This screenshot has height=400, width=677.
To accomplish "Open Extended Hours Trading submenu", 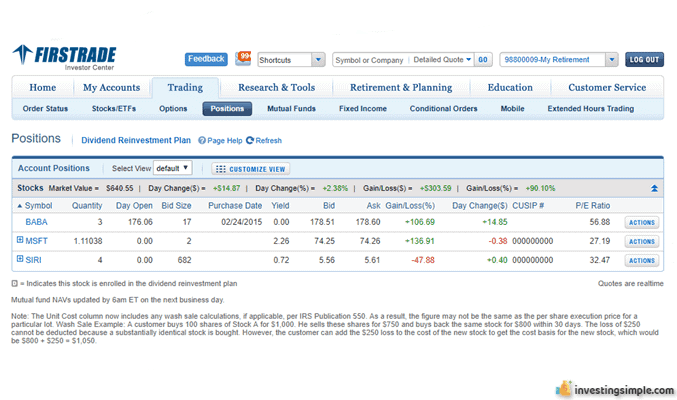I will pyautogui.click(x=591, y=109).
